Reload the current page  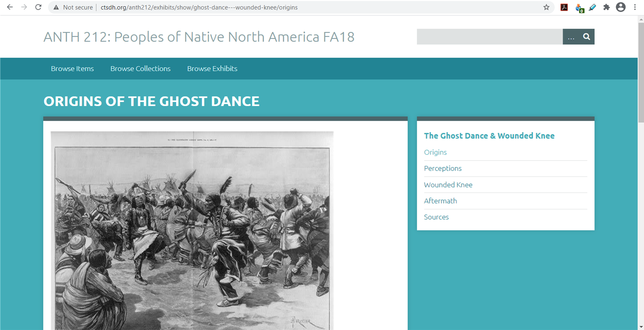[38, 7]
